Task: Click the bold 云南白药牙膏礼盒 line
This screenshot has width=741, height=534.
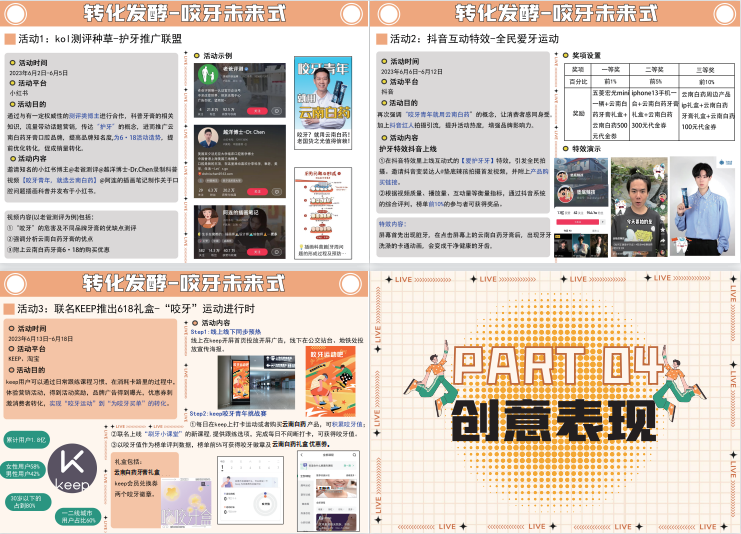Action: click(x=137, y=472)
